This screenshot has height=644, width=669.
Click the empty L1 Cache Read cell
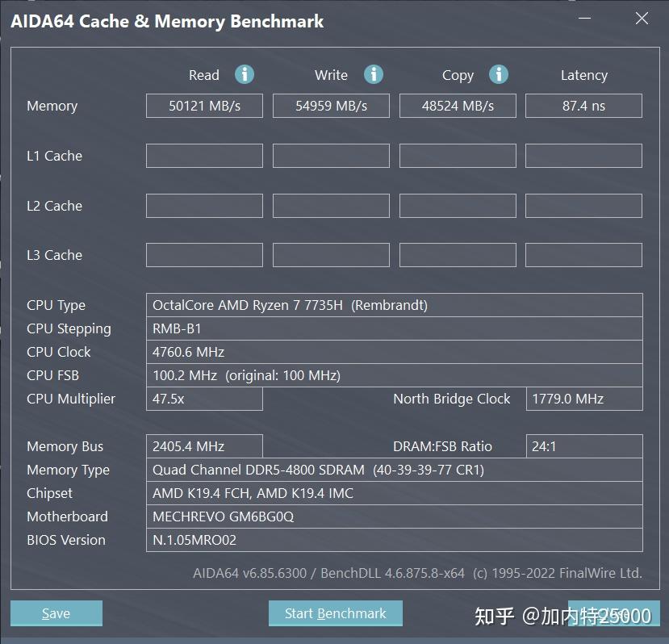coord(204,156)
